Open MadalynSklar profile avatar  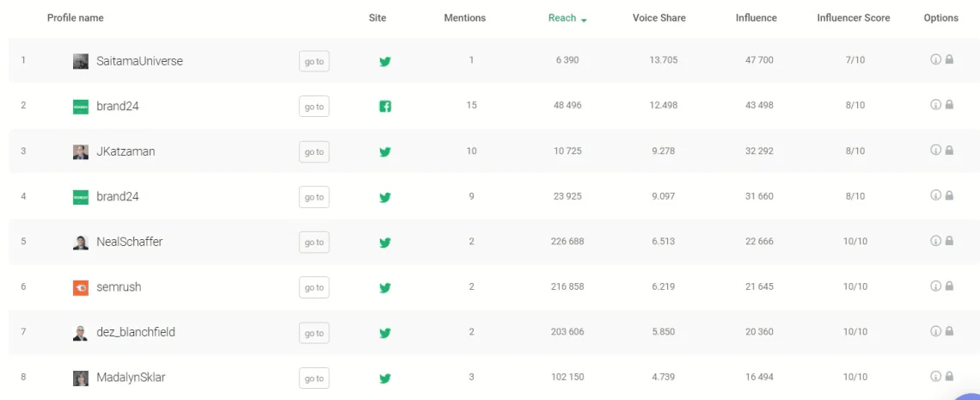click(x=81, y=378)
